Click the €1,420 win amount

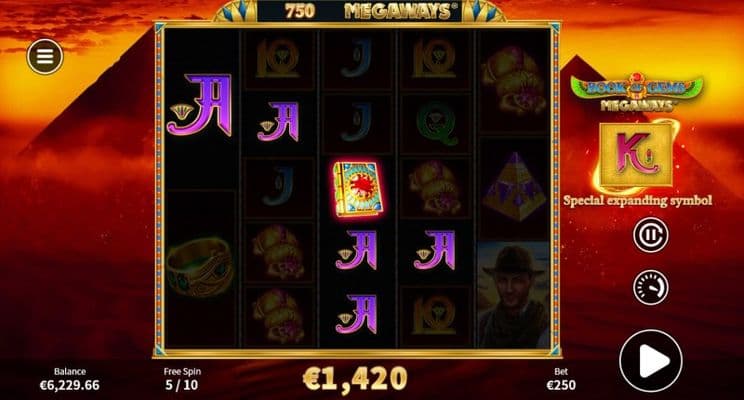(355, 379)
